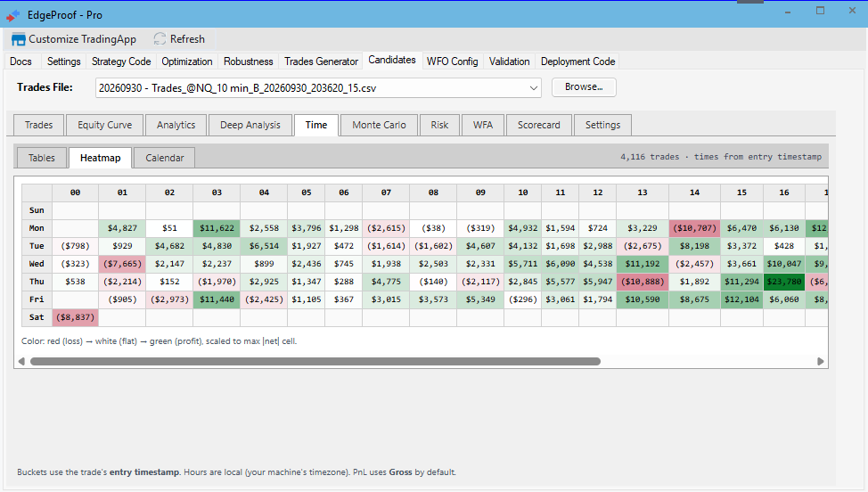Switch to the top-level Settings tab

pyautogui.click(x=63, y=61)
